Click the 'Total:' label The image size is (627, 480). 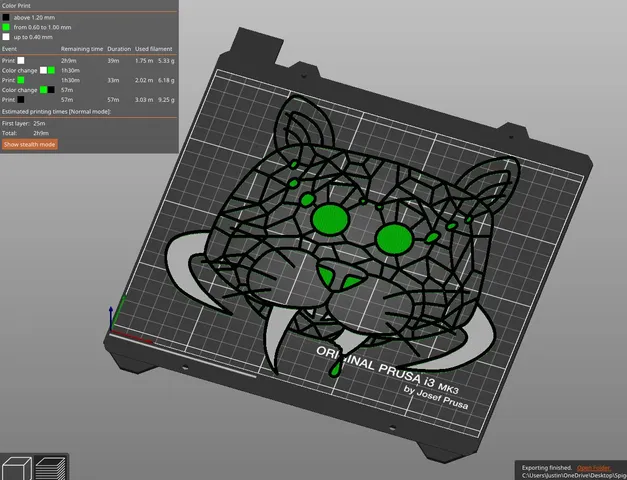[x=9, y=133]
